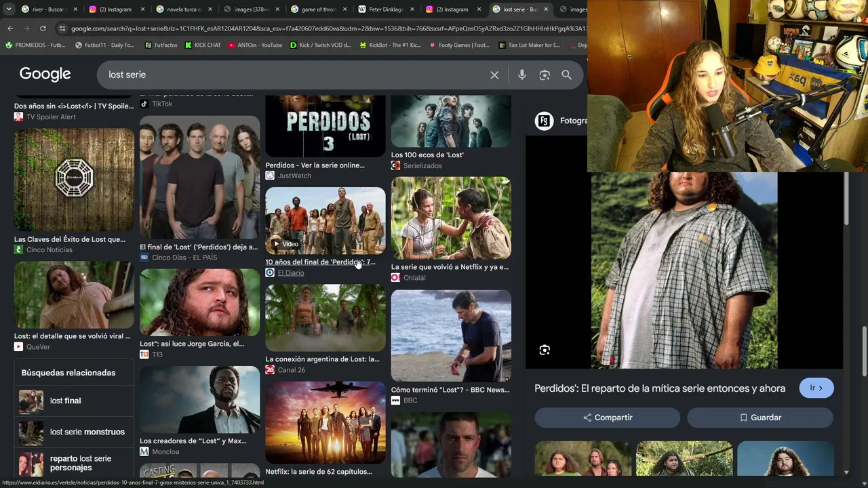
Task: Start voice search with the microphone
Action: click(522, 75)
